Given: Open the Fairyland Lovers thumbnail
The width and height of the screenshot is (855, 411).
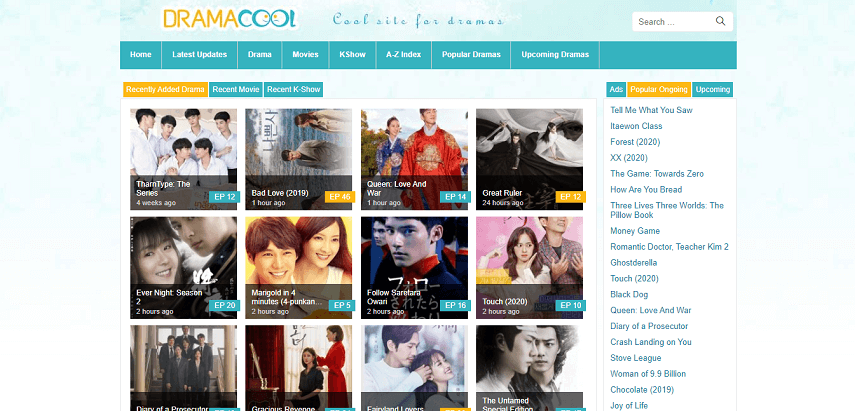Looking at the screenshot, I should [414, 368].
